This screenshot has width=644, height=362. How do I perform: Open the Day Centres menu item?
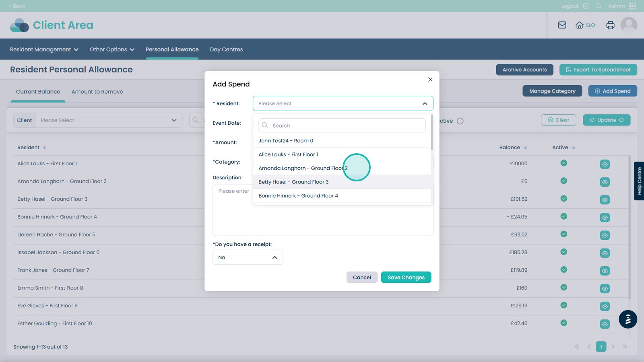(x=226, y=49)
